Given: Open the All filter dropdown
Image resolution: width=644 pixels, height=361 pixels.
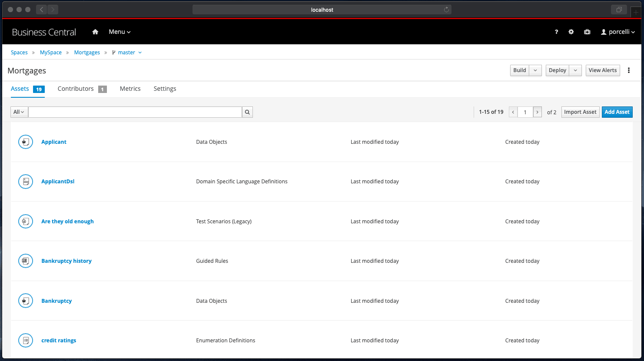Looking at the screenshot, I should pos(19,112).
